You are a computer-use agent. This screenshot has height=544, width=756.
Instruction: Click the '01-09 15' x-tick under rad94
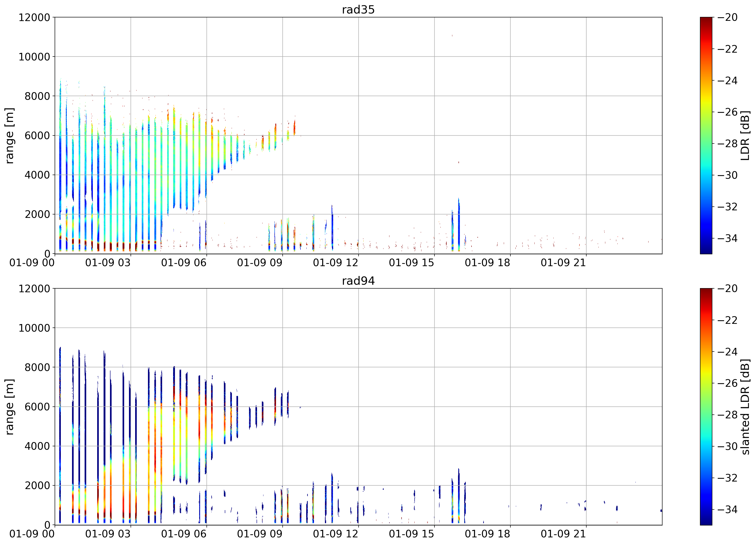click(412, 534)
